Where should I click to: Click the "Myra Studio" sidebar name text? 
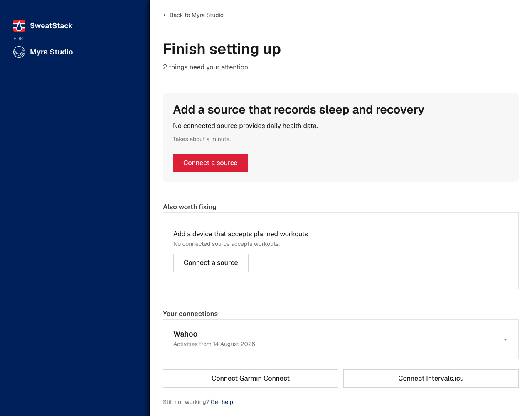point(52,52)
